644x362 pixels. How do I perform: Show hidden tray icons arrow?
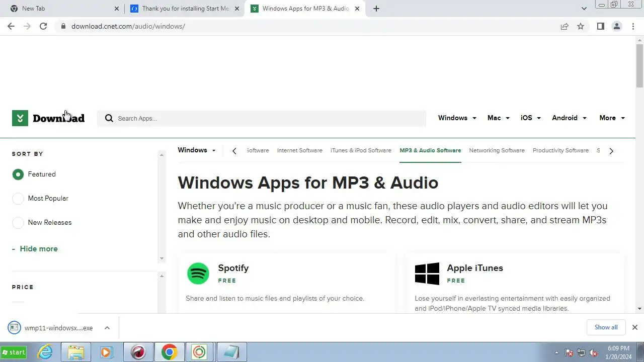pyautogui.click(x=556, y=352)
